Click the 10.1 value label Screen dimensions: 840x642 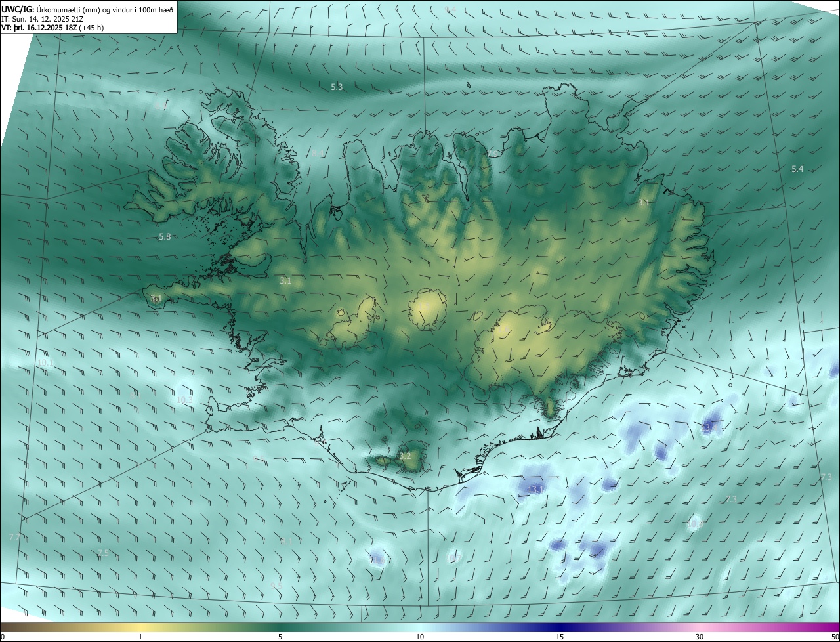pos(46,362)
